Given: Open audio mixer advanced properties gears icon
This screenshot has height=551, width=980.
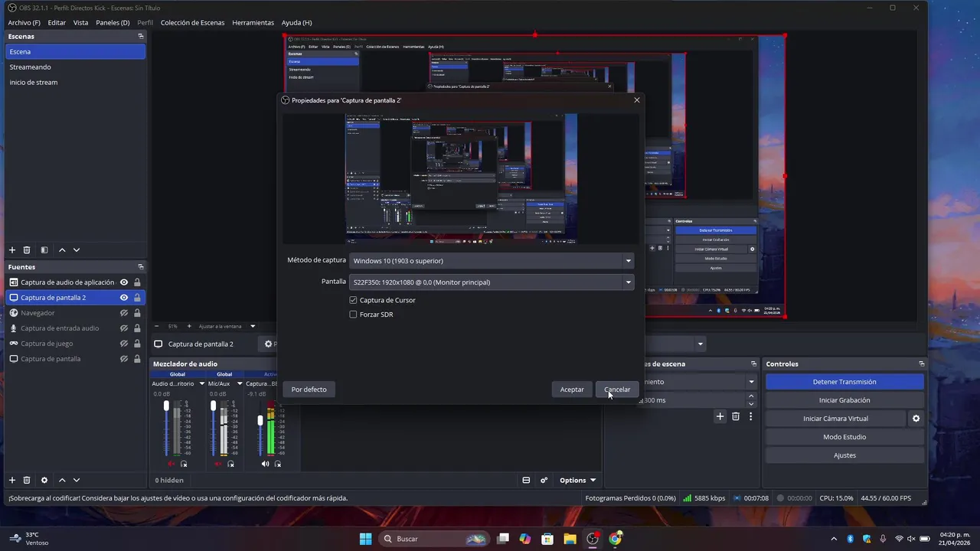Looking at the screenshot, I should [x=544, y=481].
